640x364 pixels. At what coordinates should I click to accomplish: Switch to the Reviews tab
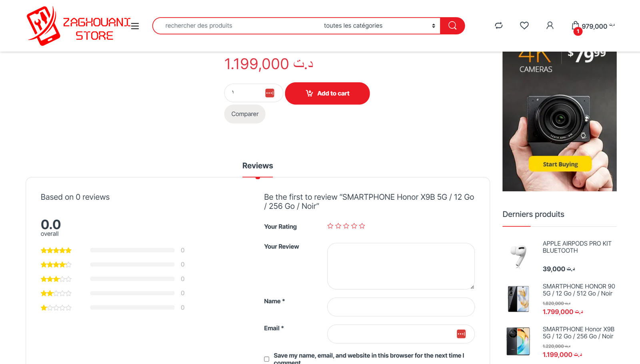[x=258, y=166]
